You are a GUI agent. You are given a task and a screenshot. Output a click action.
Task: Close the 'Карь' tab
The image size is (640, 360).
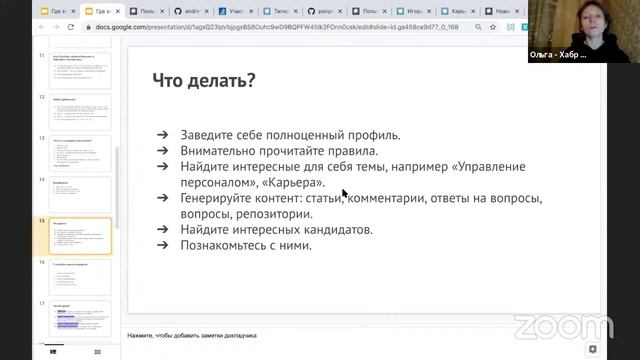point(473,11)
